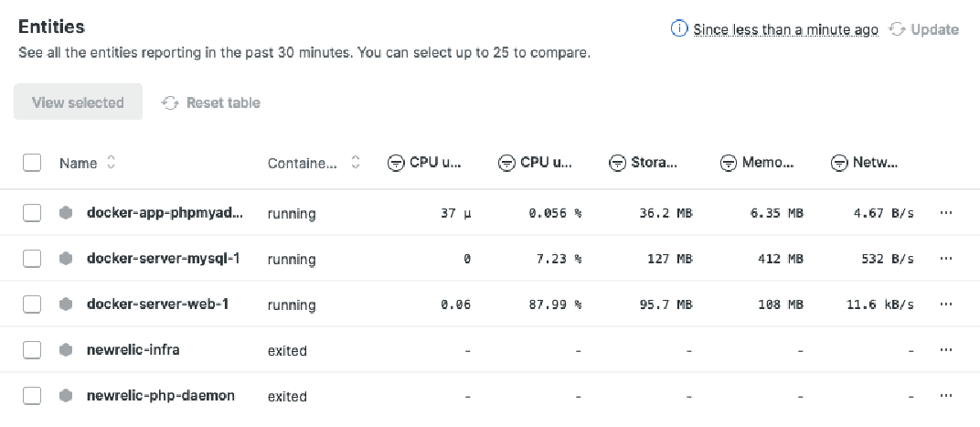This screenshot has height=427, width=980.
Task: Click the hexagon entity icon for newrelic-infra
Action: point(66,350)
